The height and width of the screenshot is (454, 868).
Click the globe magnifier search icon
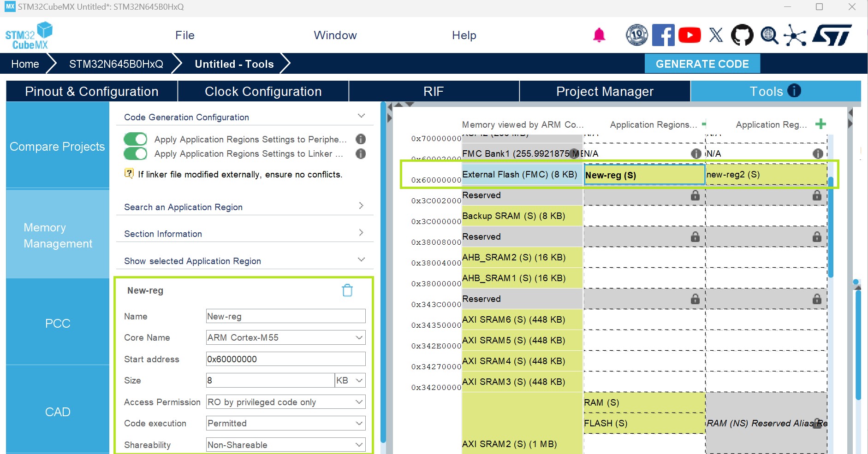(x=769, y=35)
